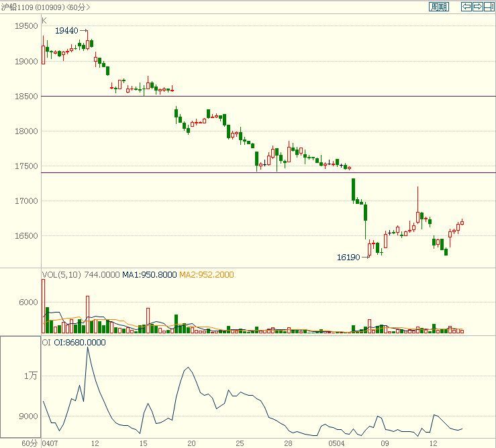496x448 pixels.
Task: Click the 19500 price axis label
Action: tap(26, 26)
